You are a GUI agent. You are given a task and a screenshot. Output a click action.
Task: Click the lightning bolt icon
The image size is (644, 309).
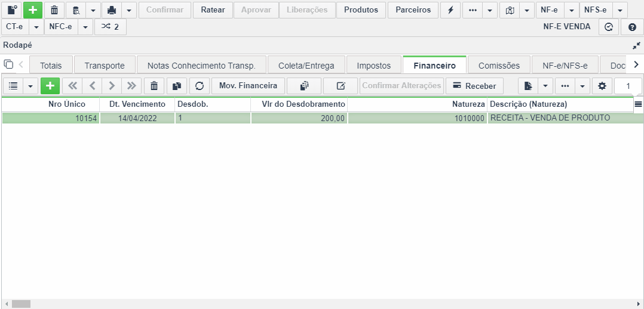point(450,10)
